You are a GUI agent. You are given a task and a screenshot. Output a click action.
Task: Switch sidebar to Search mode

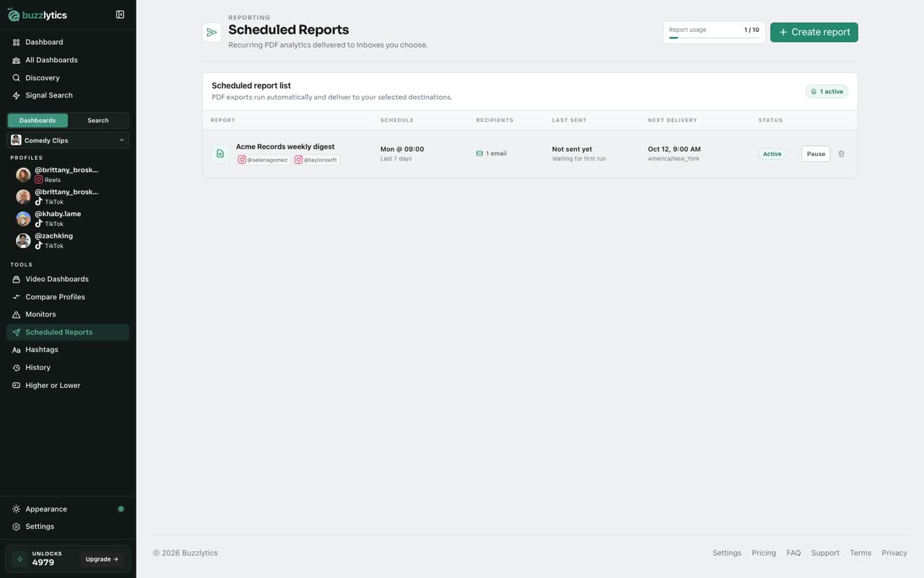98,121
